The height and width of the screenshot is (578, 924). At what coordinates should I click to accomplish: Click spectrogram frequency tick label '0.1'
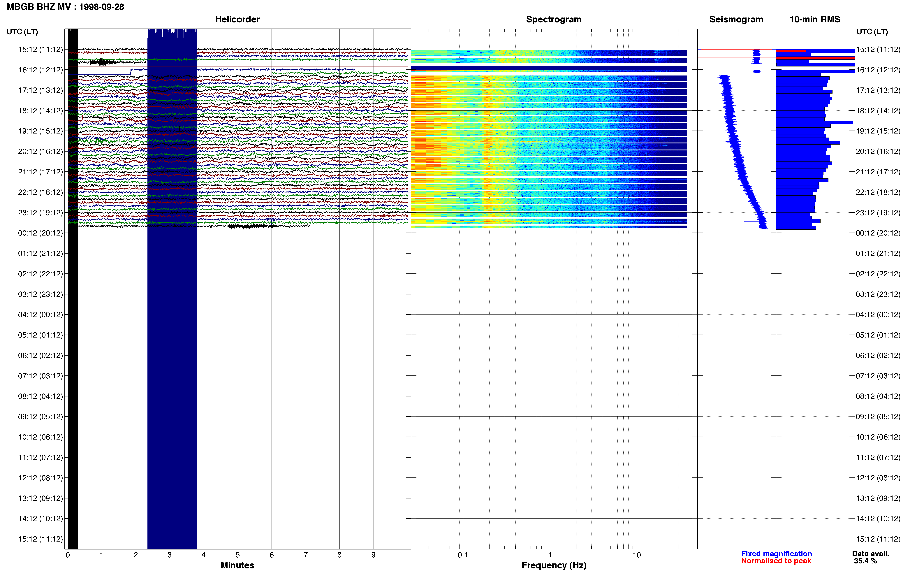click(463, 555)
